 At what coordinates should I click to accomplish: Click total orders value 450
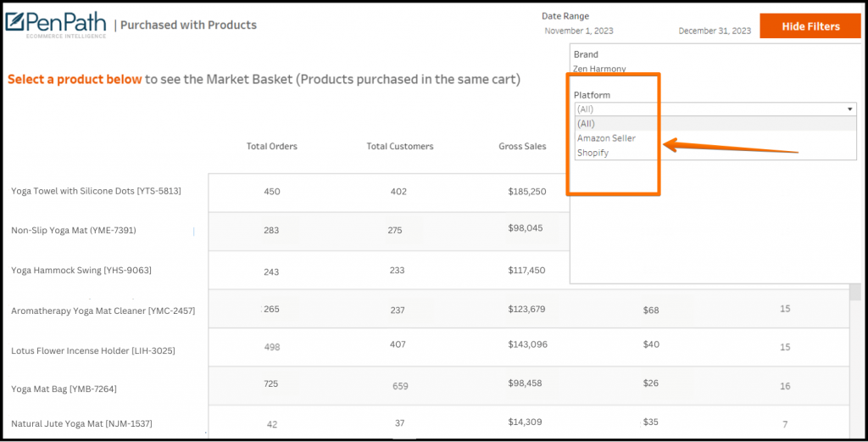pyautogui.click(x=272, y=192)
